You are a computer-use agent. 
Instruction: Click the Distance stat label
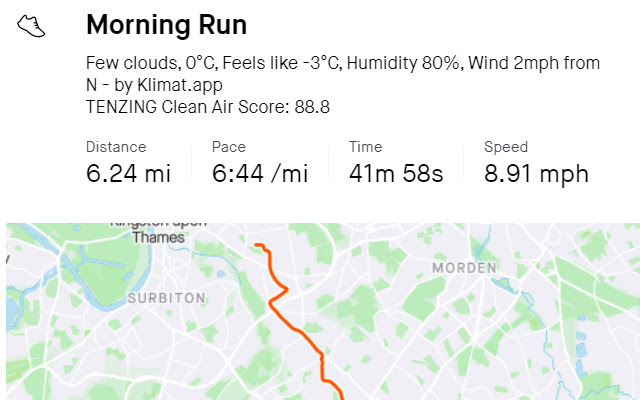click(x=116, y=147)
